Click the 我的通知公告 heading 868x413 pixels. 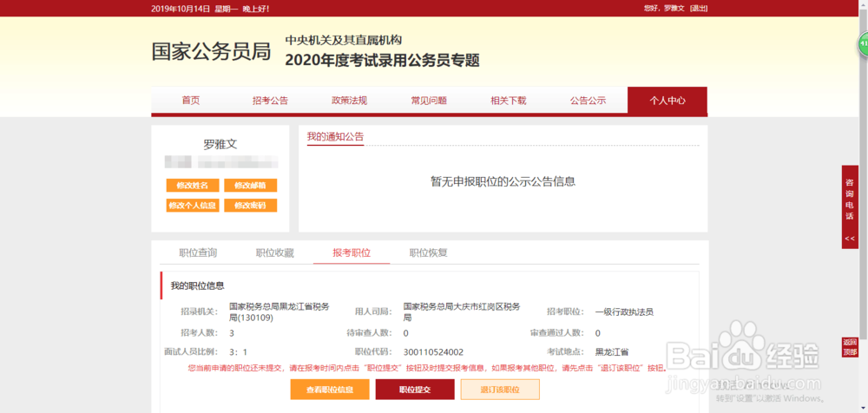click(x=335, y=137)
